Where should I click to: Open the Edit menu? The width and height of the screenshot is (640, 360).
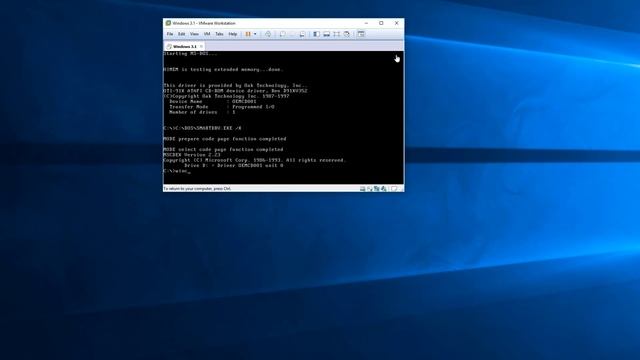182,34
